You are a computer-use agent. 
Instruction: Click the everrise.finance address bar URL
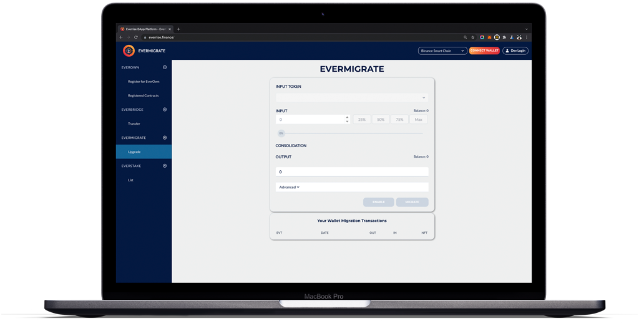[x=162, y=37]
